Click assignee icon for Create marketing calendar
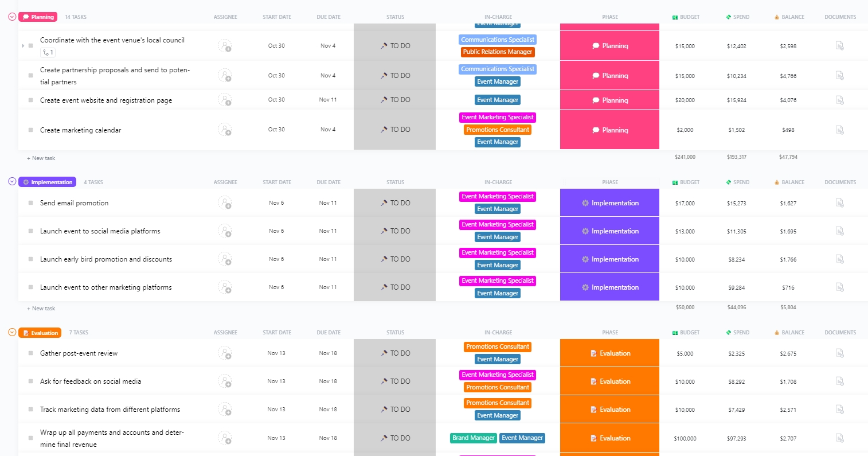Image resolution: width=868 pixels, height=456 pixels. [225, 130]
